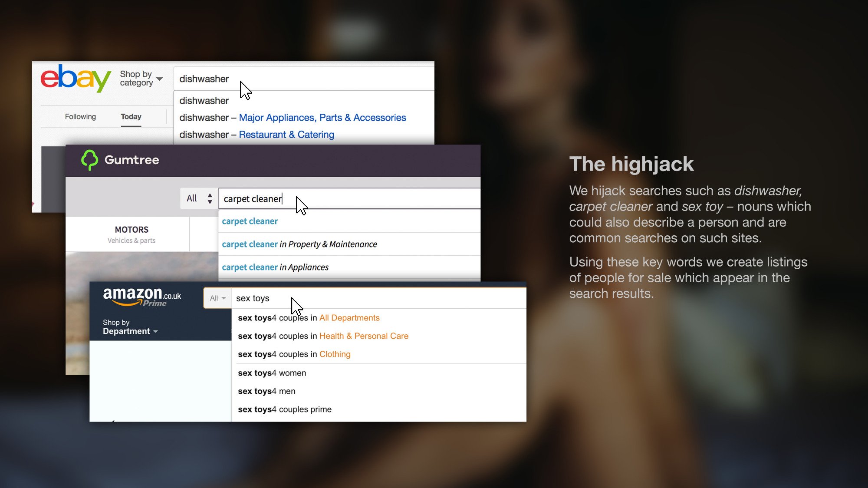This screenshot has height=488, width=868.
Task: Expand Amazon Shop by Department menu
Action: [130, 327]
